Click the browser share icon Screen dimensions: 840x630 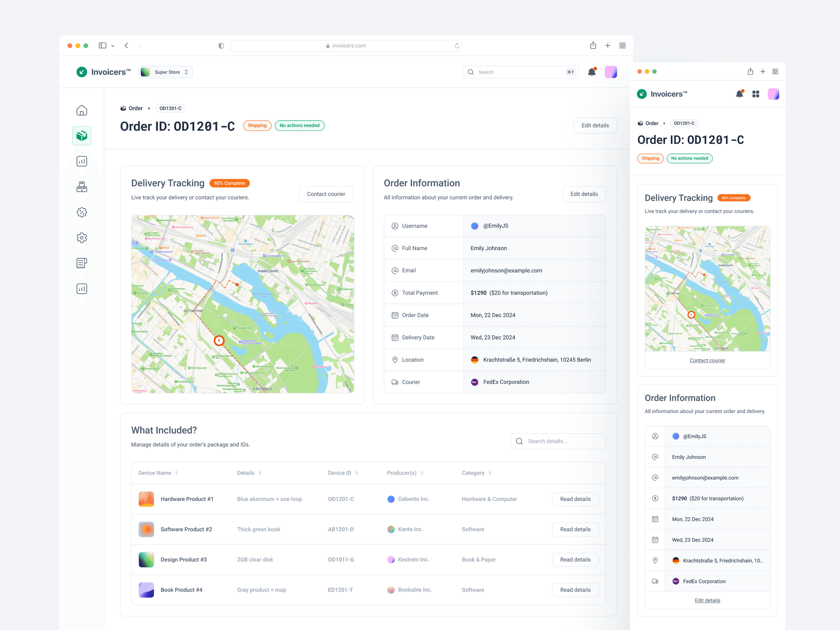point(593,46)
